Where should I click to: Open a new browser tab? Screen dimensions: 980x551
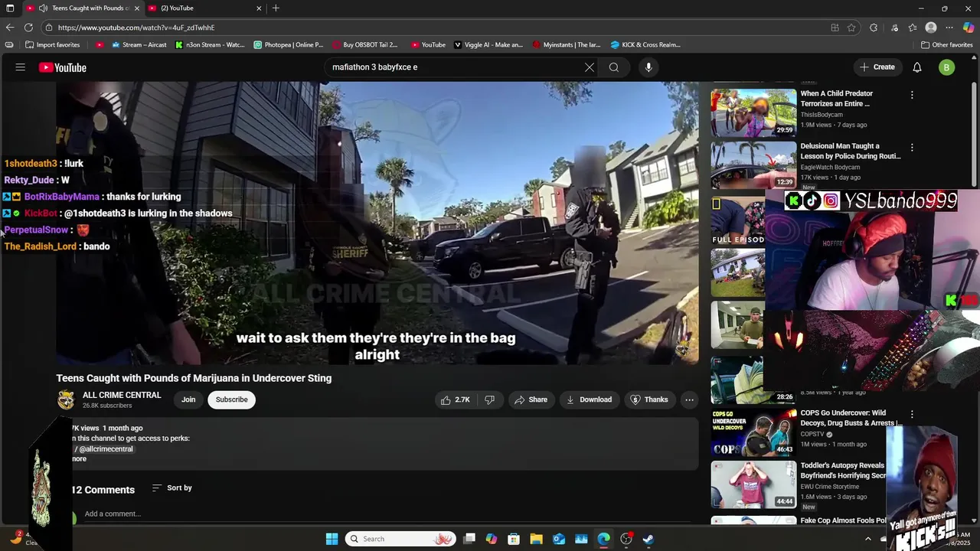[276, 8]
